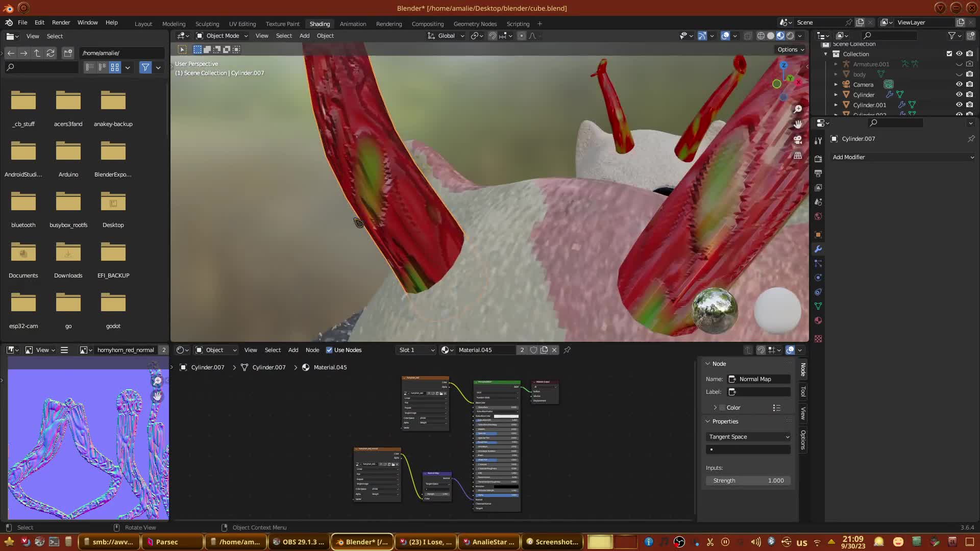980x551 pixels.
Task: Toggle the Use Nodes checkbox
Action: tap(329, 350)
